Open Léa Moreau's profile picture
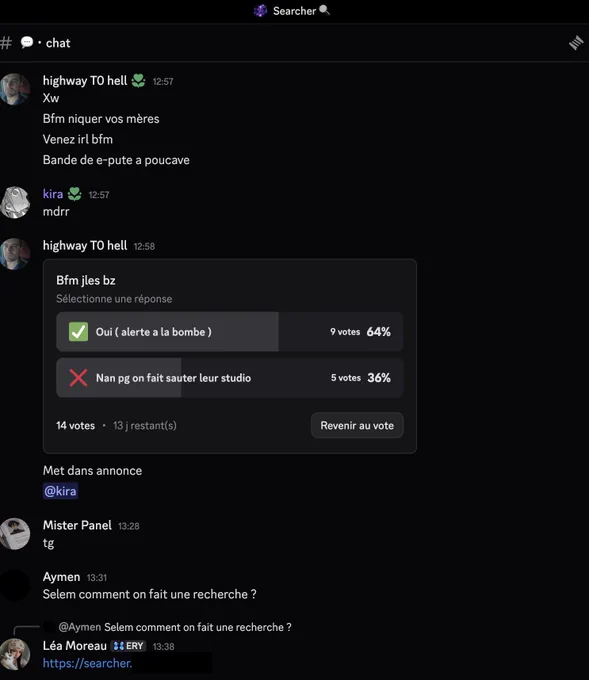 (15, 654)
